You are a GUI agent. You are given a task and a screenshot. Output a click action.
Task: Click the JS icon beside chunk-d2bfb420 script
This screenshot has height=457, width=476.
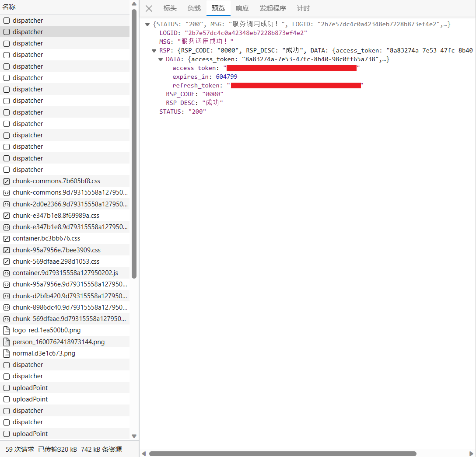coord(7,296)
